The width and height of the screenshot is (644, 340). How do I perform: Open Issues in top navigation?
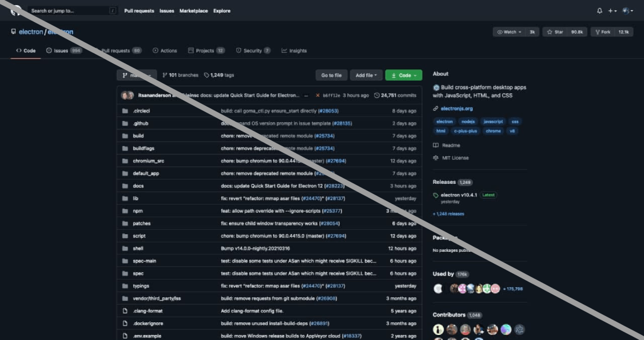[167, 11]
